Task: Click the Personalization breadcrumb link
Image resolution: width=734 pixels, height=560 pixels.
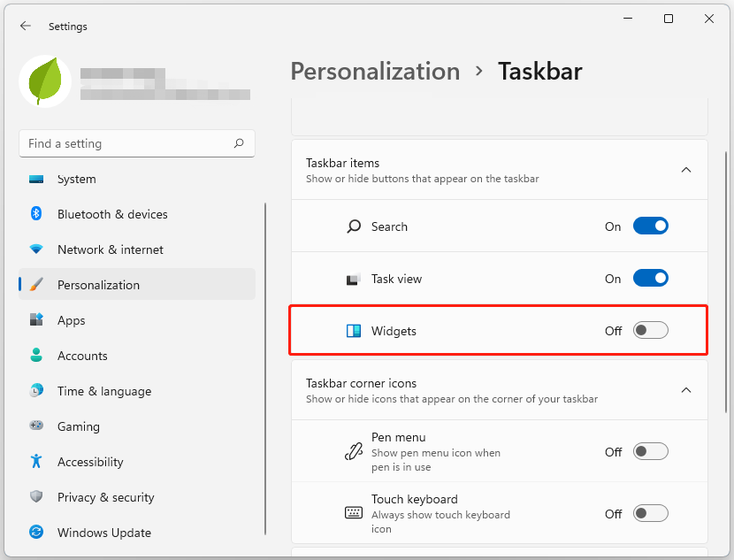Action: [375, 72]
